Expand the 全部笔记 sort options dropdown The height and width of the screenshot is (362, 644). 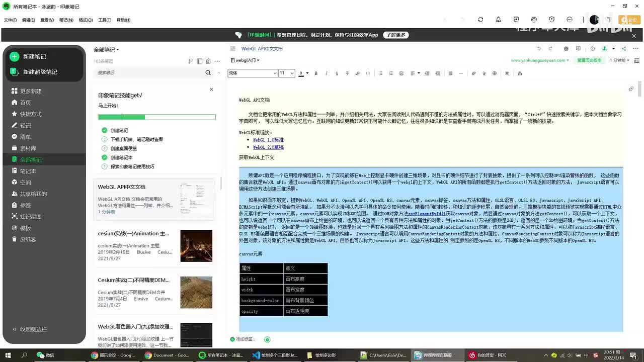pyautogui.click(x=106, y=49)
